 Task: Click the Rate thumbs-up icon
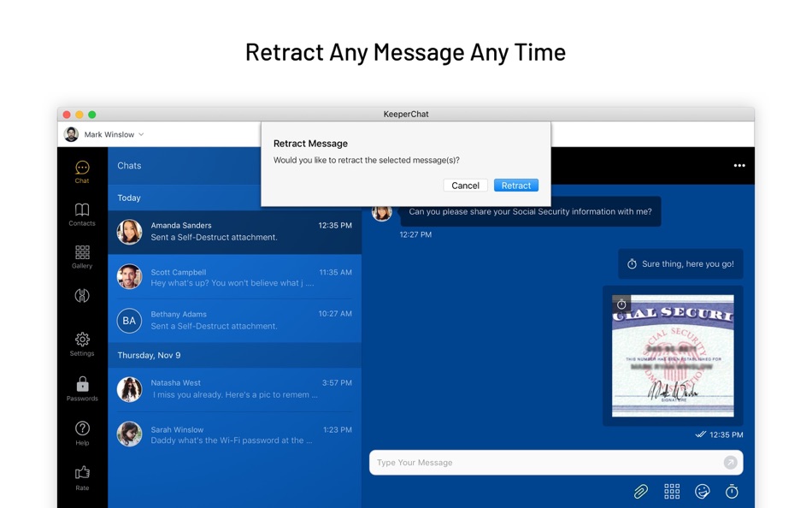coord(82,478)
